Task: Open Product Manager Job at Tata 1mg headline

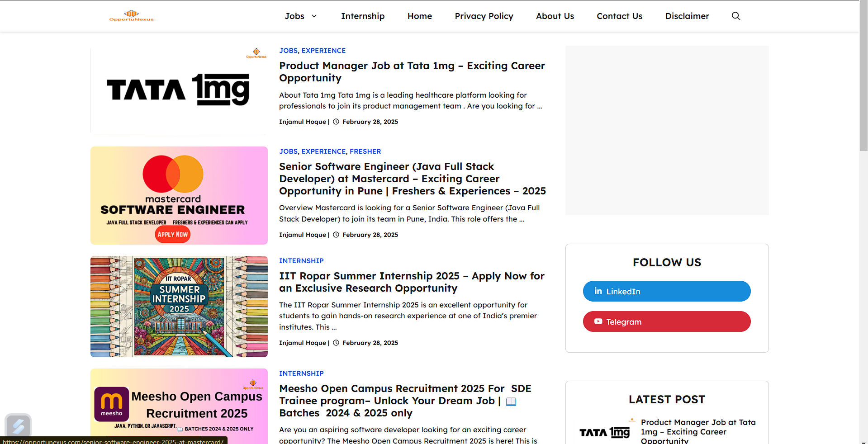Action: tap(412, 71)
